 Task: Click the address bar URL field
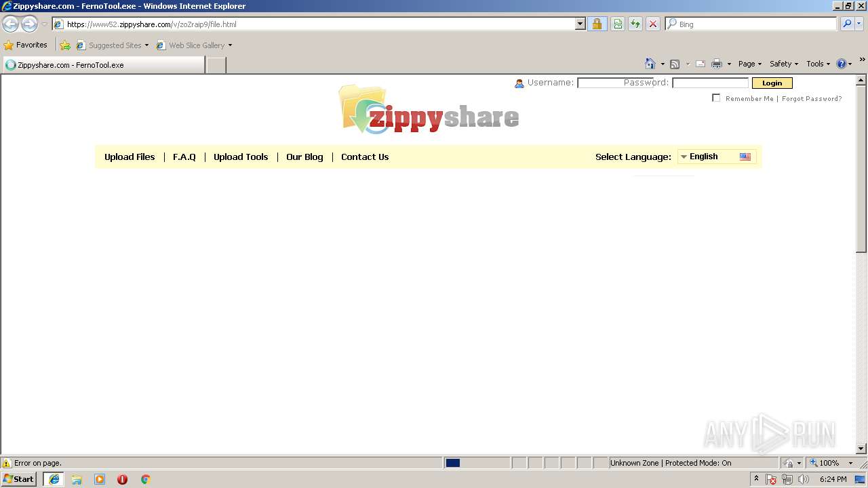[x=319, y=24]
